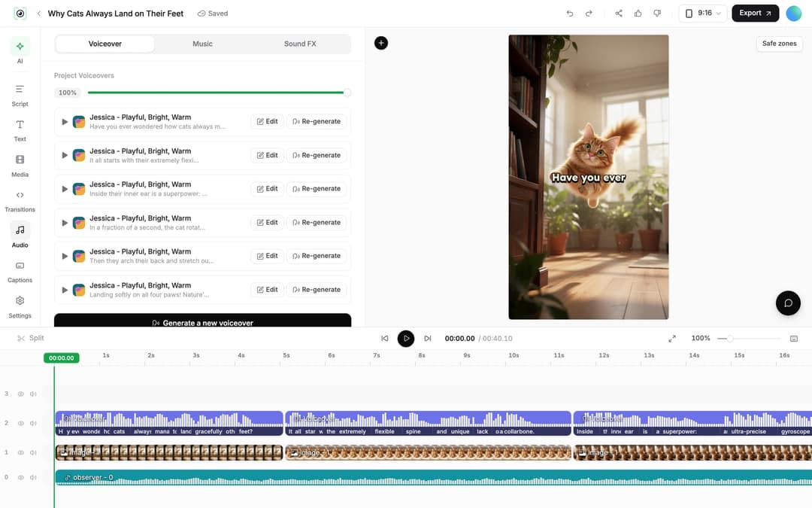Select the second voiceover clip on timeline
This screenshot has width=812, height=508.
[x=429, y=424]
